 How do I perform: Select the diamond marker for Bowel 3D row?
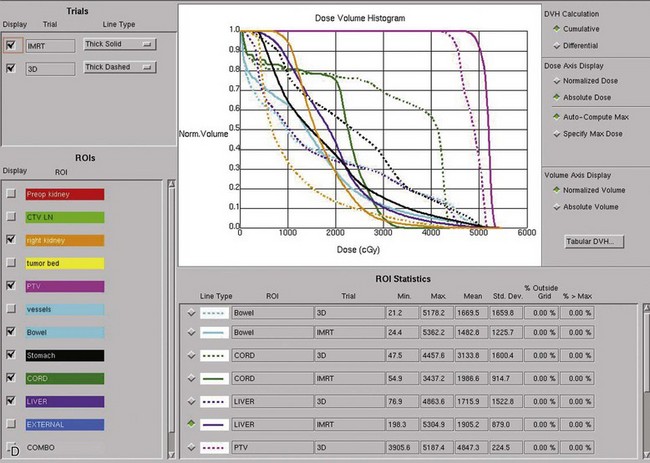pyautogui.click(x=192, y=312)
